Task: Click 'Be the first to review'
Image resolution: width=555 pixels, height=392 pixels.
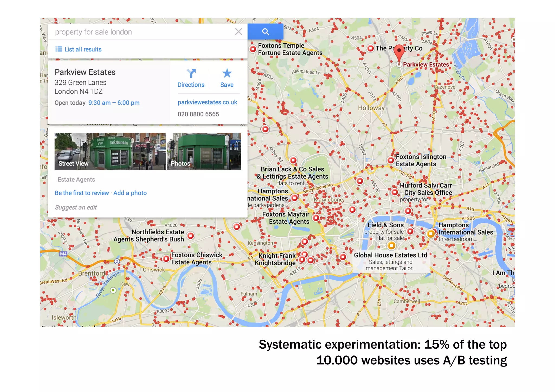Action: (x=82, y=193)
